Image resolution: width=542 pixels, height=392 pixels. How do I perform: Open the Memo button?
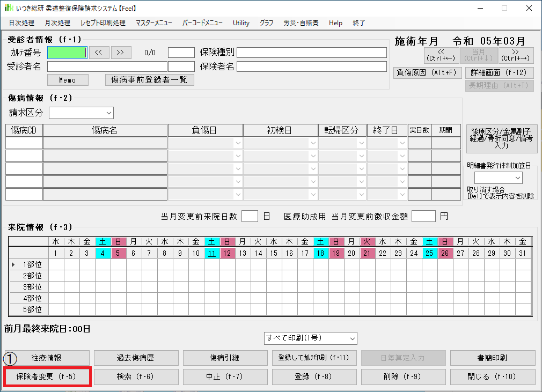[69, 80]
